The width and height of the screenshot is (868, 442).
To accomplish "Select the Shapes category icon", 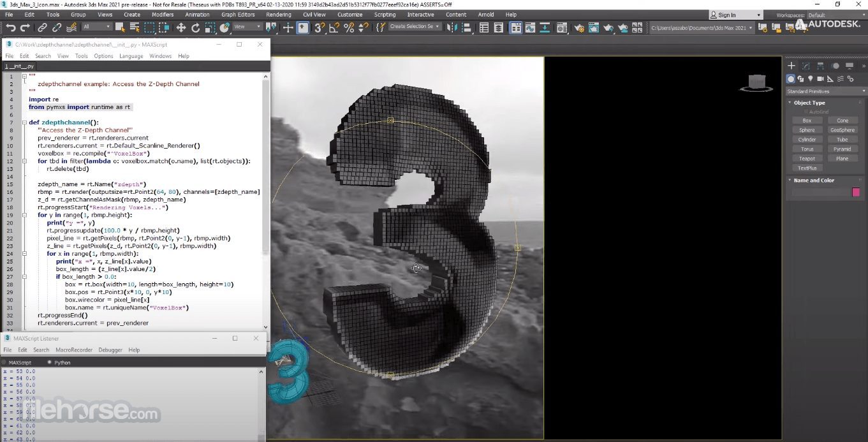I will pyautogui.click(x=801, y=79).
